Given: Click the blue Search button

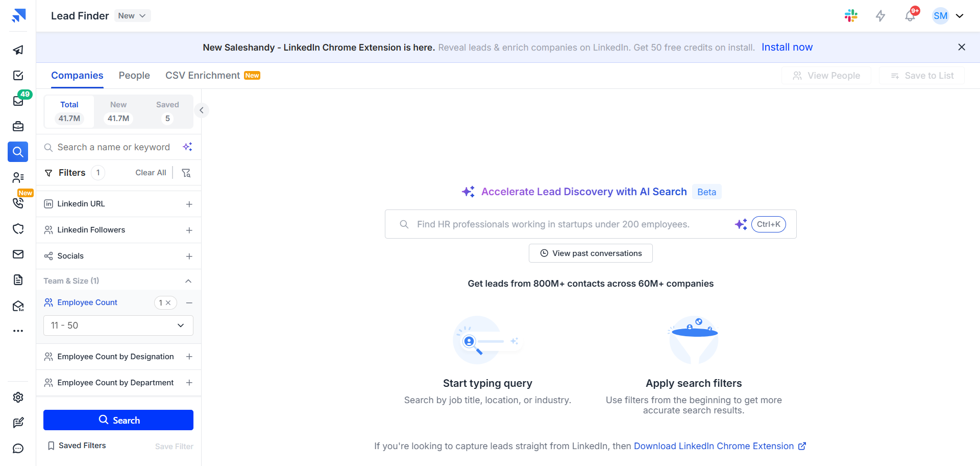Looking at the screenshot, I should pos(118,420).
